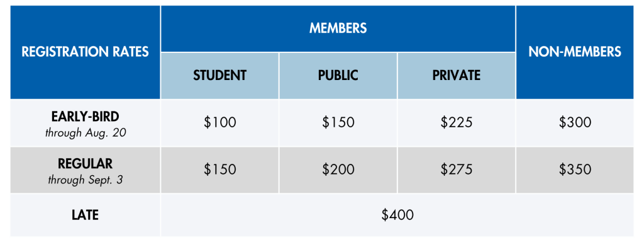Click the REGISTRATION RATES header cell
The width and height of the screenshot is (644, 242).
(x=85, y=52)
